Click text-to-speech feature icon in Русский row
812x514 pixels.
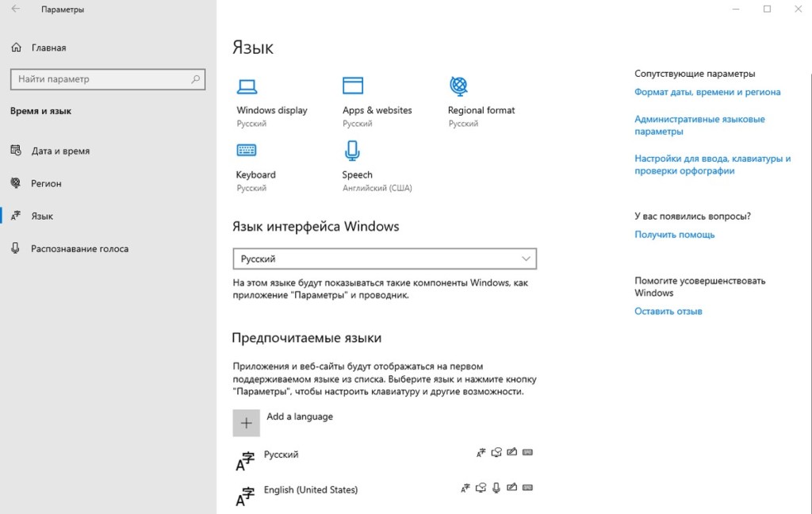(x=496, y=452)
